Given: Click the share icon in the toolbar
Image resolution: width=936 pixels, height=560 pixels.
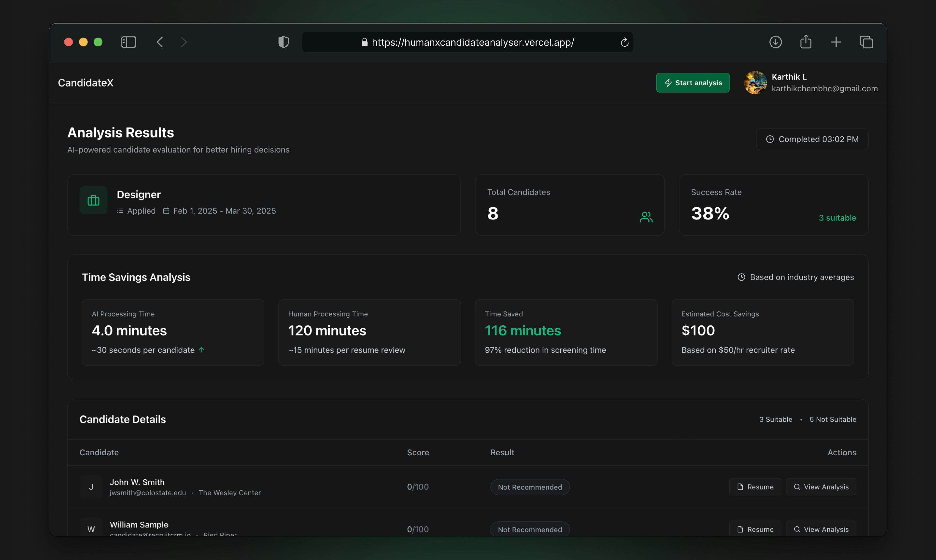Looking at the screenshot, I should (x=806, y=42).
